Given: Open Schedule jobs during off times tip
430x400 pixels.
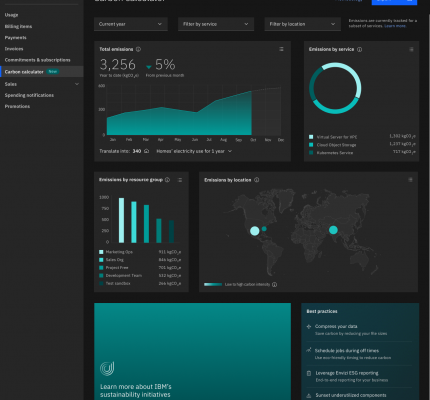Looking at the screenshot, I should (347, 351).
